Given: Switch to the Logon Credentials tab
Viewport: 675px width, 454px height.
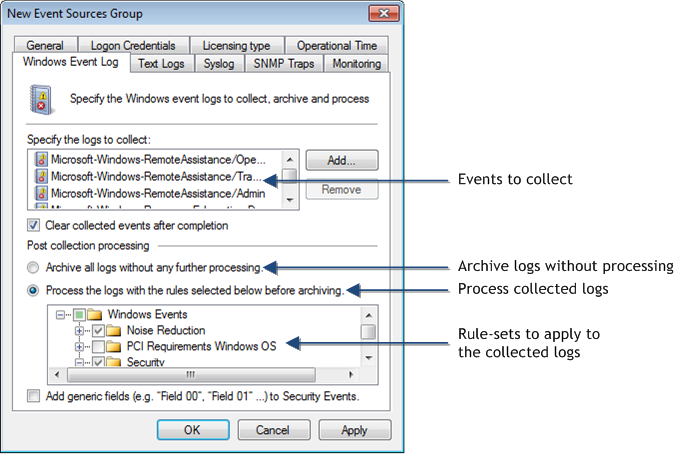Looking at the screenshot, I should tap(133, 45).
